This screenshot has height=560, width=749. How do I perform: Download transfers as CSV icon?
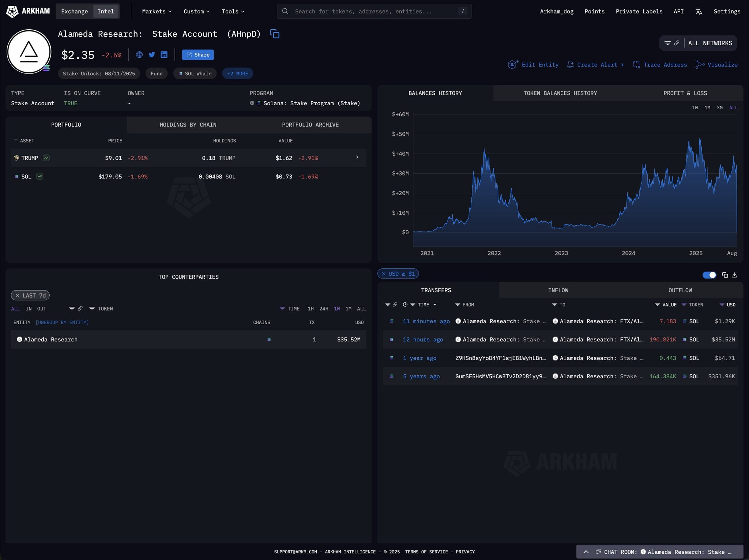coord(734,275)
